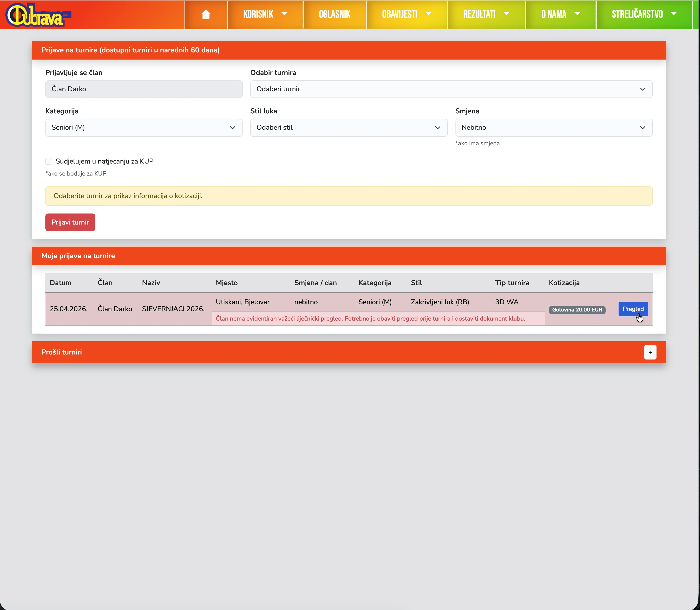
Task: Click the Rezultati menu caret arrow
Action: [x=506, y=14]
